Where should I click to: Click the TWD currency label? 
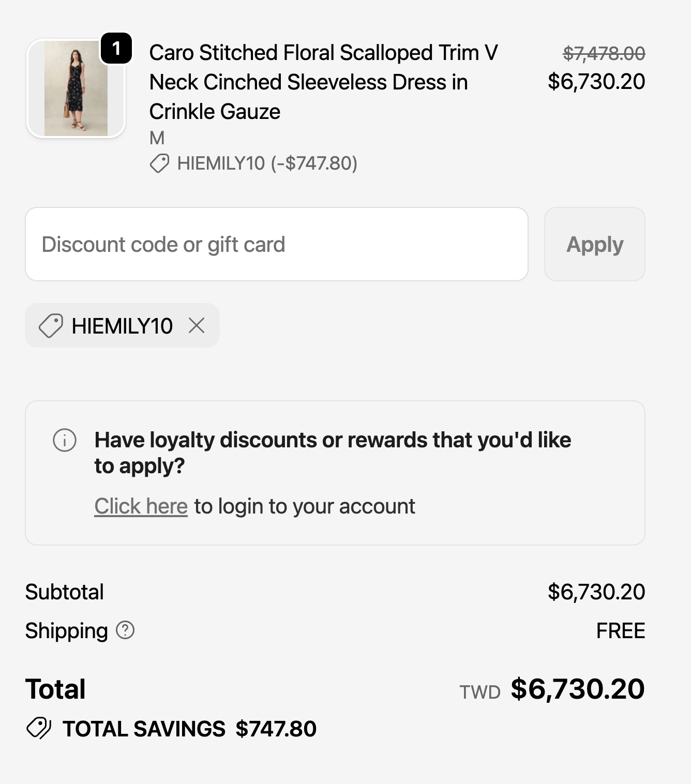[x=480, y=692]
